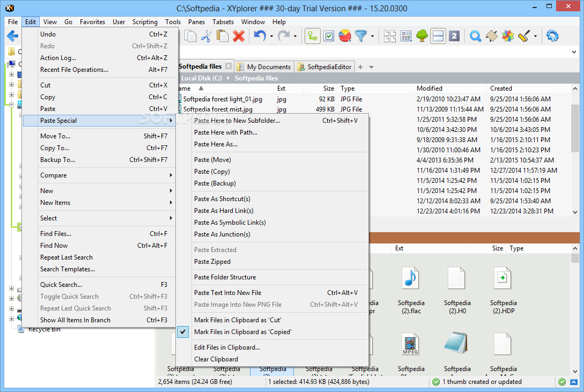Expand the address bar dropdown chevron
This screenshot has width=584, height=392.
coord(574,52)
